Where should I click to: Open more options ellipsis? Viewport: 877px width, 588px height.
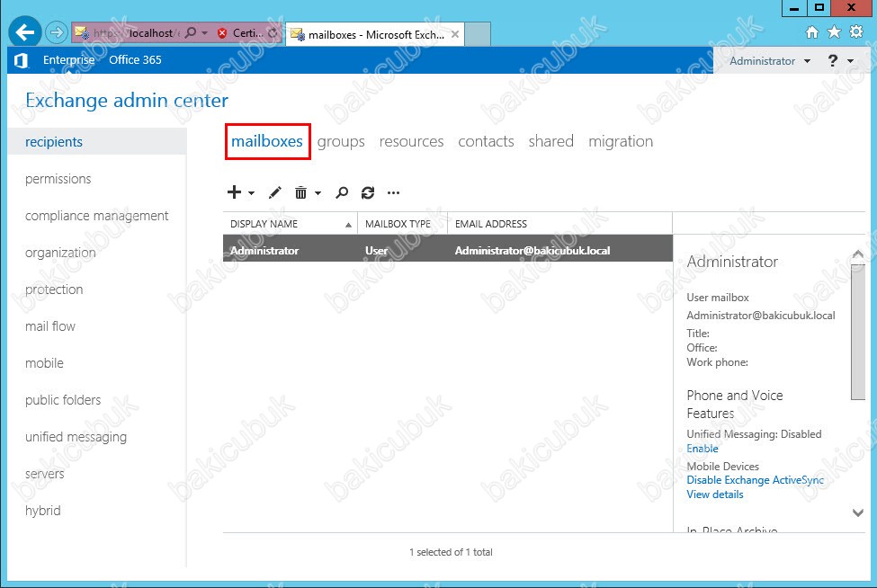[x=394, y=192]
